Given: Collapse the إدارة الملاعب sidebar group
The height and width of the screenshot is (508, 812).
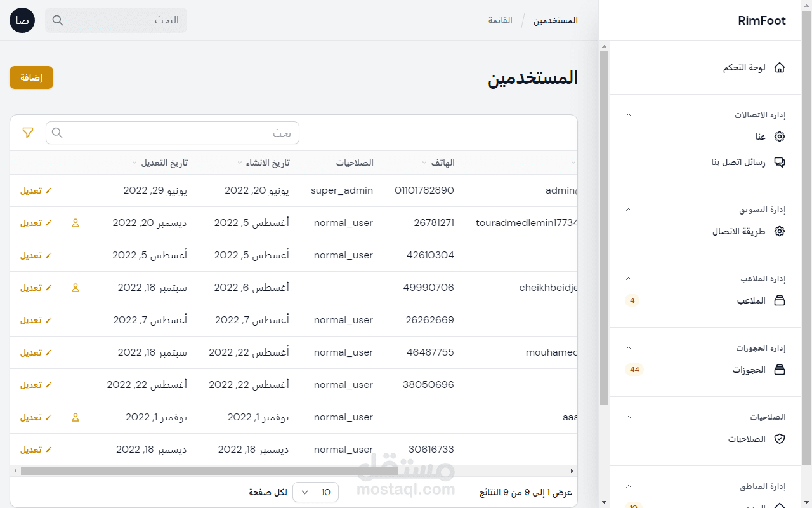Looking at the screenshot, I should (629, 279).
